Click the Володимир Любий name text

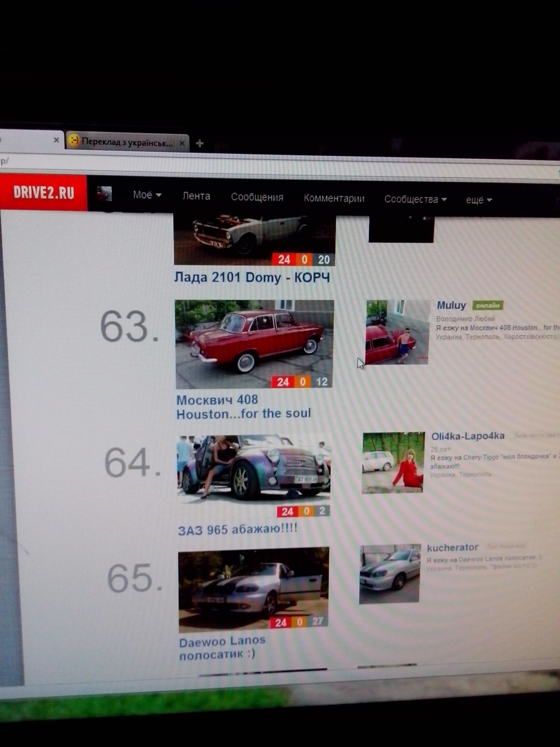[466, 319]
